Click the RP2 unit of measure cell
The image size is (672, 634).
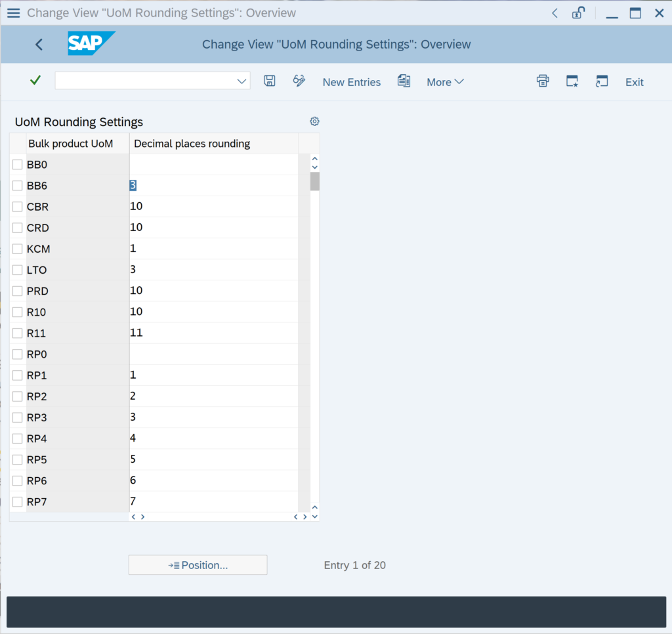tap(77, 396)
